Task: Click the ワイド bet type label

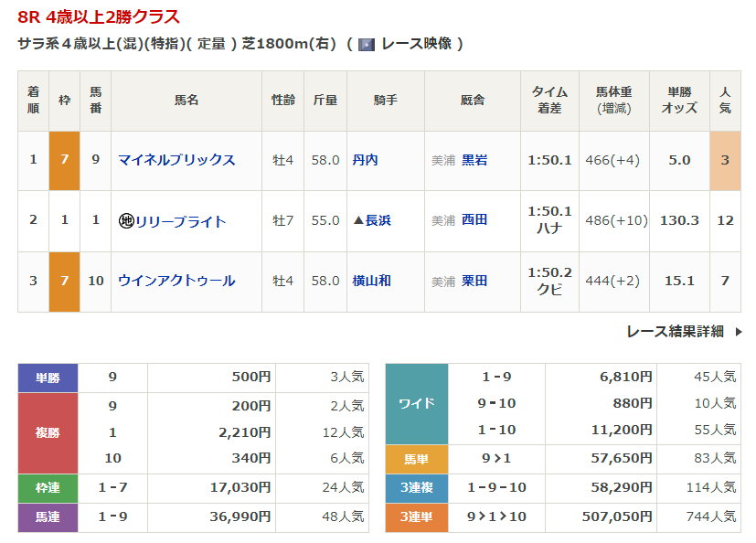Action: 417,403
